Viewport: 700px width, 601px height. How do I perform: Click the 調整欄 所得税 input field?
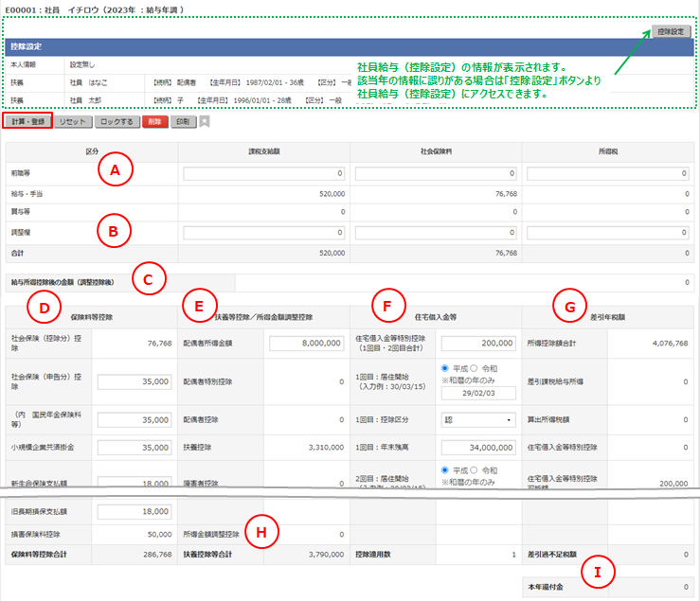(x=606, y=232)
